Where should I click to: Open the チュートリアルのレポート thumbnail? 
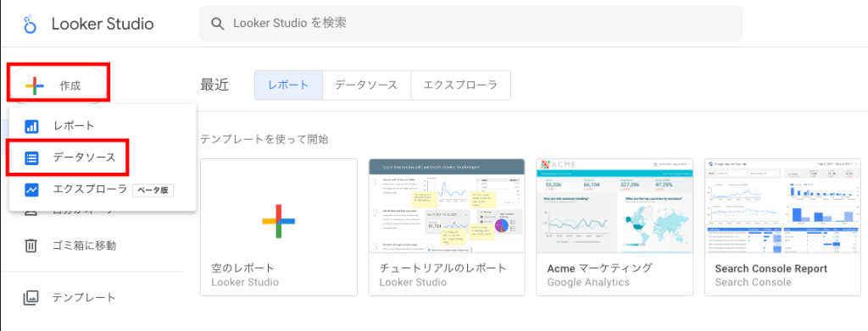(447, 206)
